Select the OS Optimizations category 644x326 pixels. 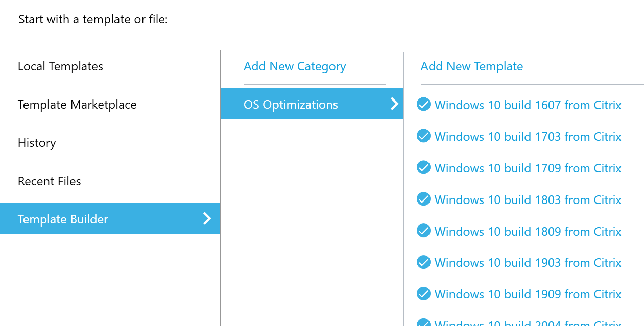tap(291, 105)
